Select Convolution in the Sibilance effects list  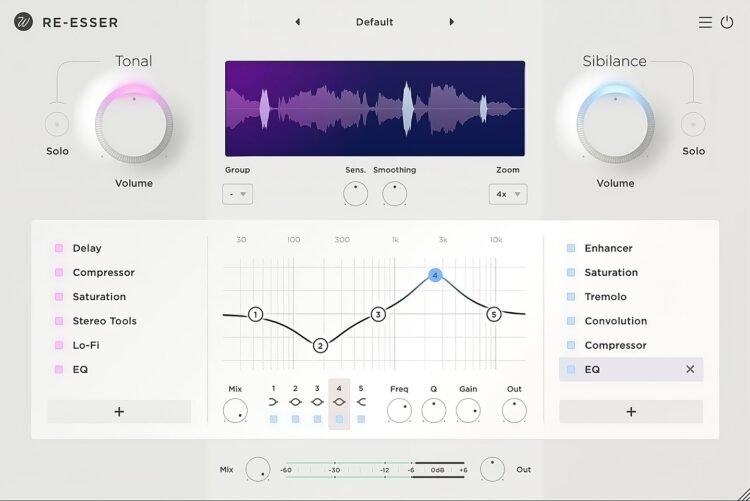coord(615,321)
